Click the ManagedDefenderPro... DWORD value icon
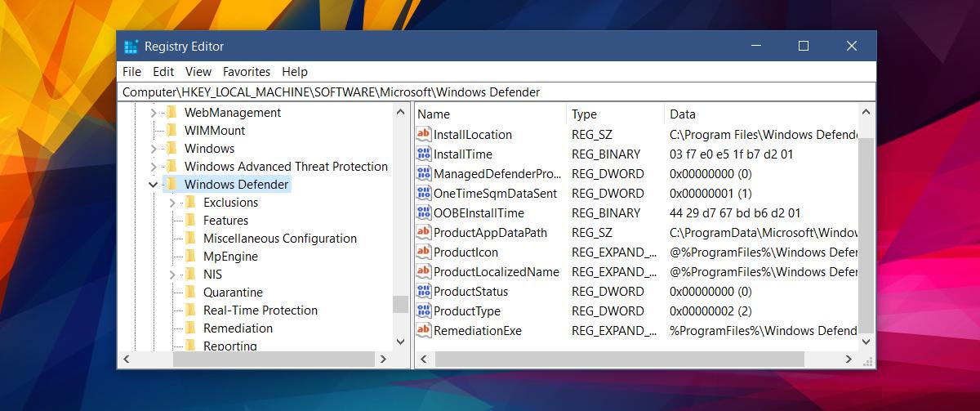Image resolution: width=980 pixels, height=411 pixels. point(423,174)
